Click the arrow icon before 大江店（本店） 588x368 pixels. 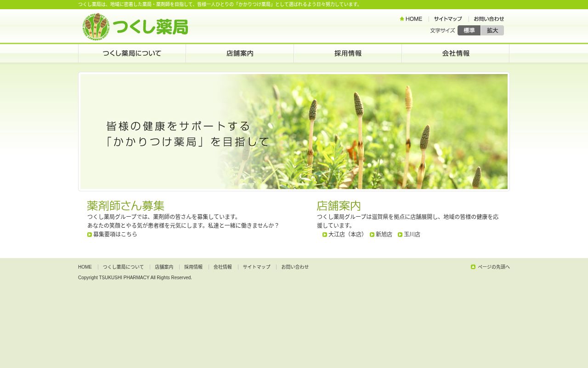click(325, 235)
